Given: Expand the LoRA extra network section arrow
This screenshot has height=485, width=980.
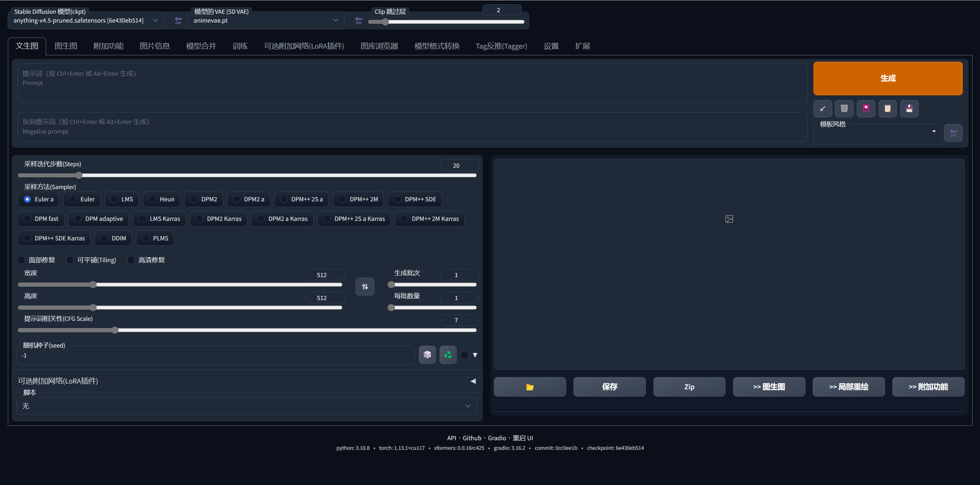Looking at the screenshot, I should (x=473, y=381).
